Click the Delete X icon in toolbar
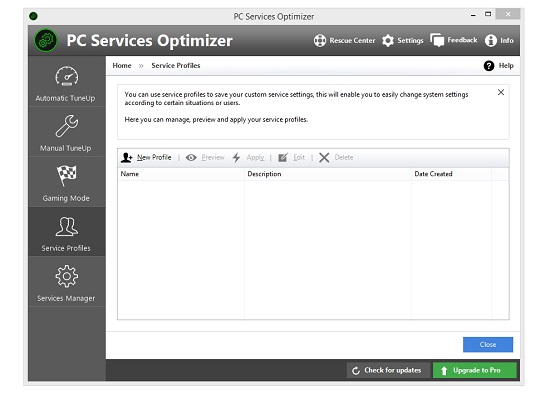The height and width of the screenshot is (393, 550). [x=324, y=158]
